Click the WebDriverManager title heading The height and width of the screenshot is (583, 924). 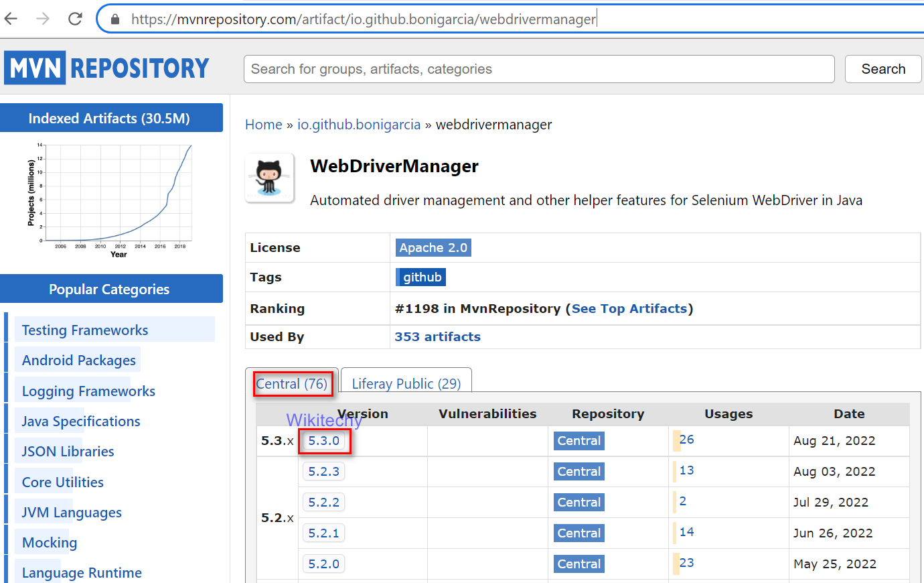tap(394, 166)
